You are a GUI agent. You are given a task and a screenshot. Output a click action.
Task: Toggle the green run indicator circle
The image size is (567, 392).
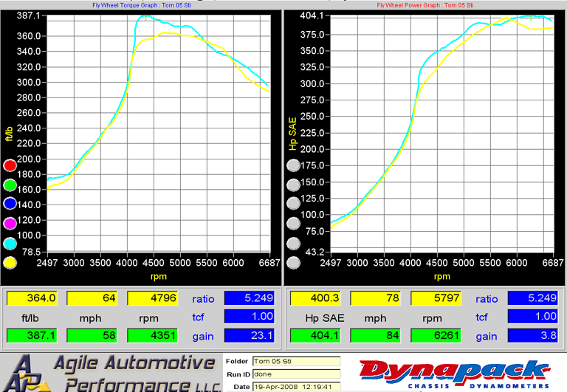(10, 185)
